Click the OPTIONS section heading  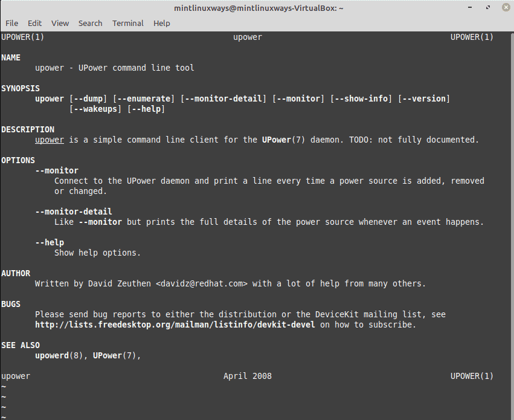click(18, 160)
